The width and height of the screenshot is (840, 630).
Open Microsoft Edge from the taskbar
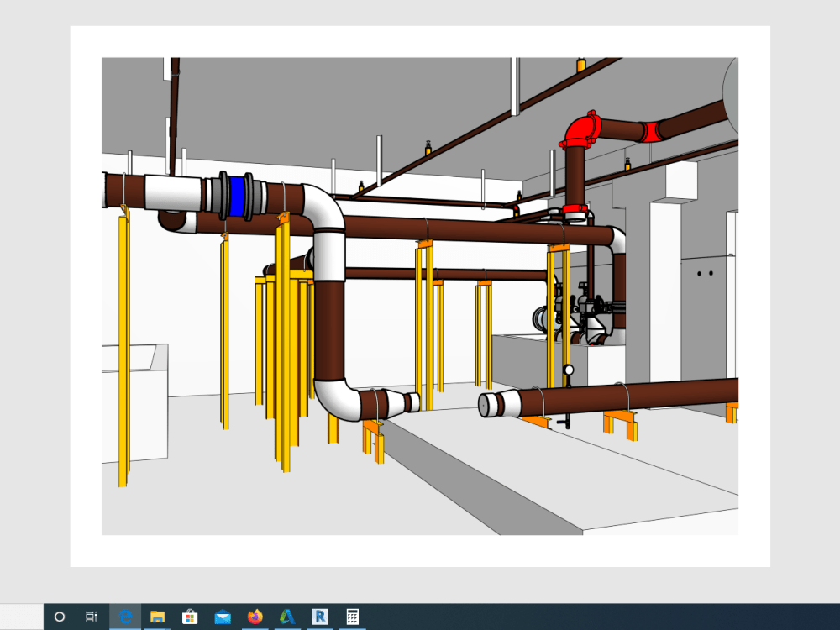[x=125, y=617]
